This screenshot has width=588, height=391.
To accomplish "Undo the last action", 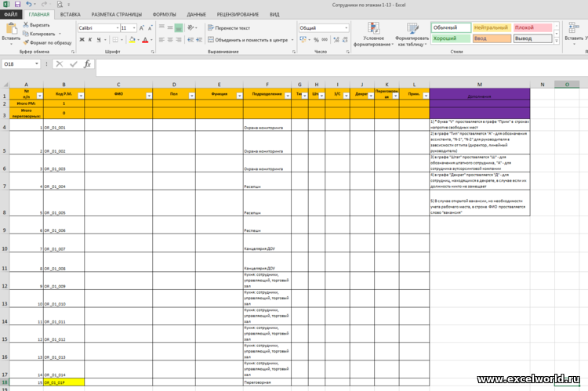I will pos(29,5).
